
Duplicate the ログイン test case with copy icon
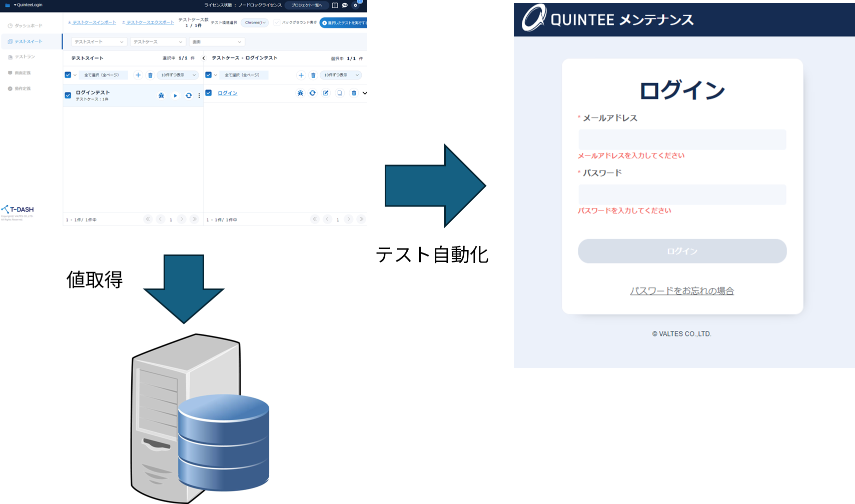coord(340,93)
